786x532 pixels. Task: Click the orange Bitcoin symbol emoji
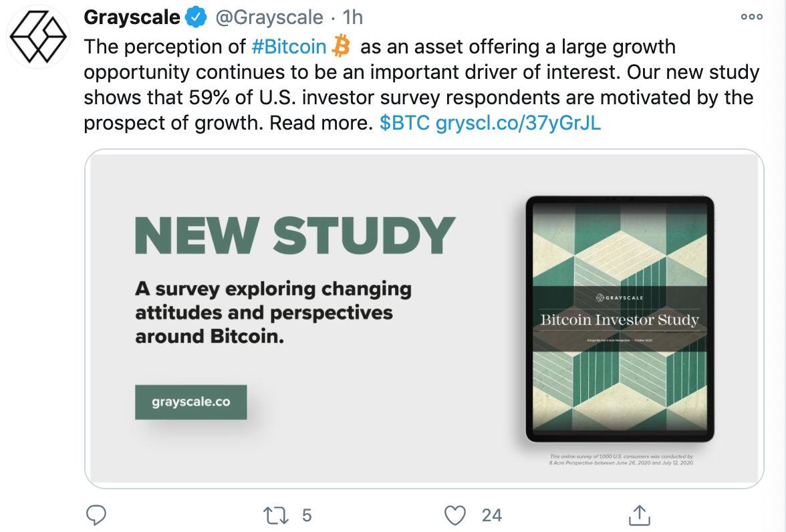[342, 47]
